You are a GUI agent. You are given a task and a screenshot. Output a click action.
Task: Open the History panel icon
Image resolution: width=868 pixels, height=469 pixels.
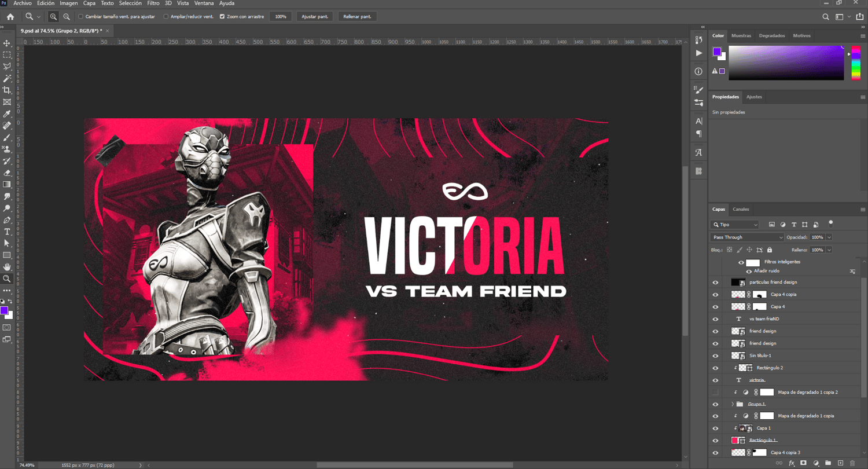click(698, 40)
